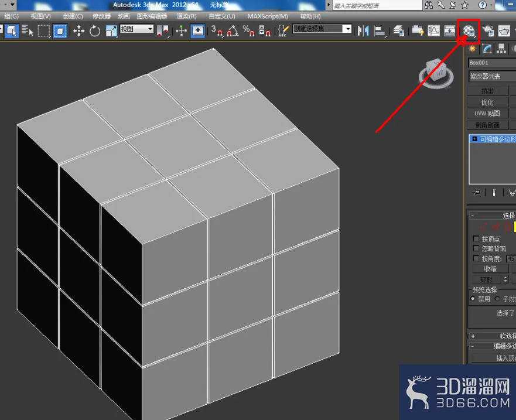Switch to the Hierarchy command panel tab
516x420 pixels.
click(x=501, y=49)
